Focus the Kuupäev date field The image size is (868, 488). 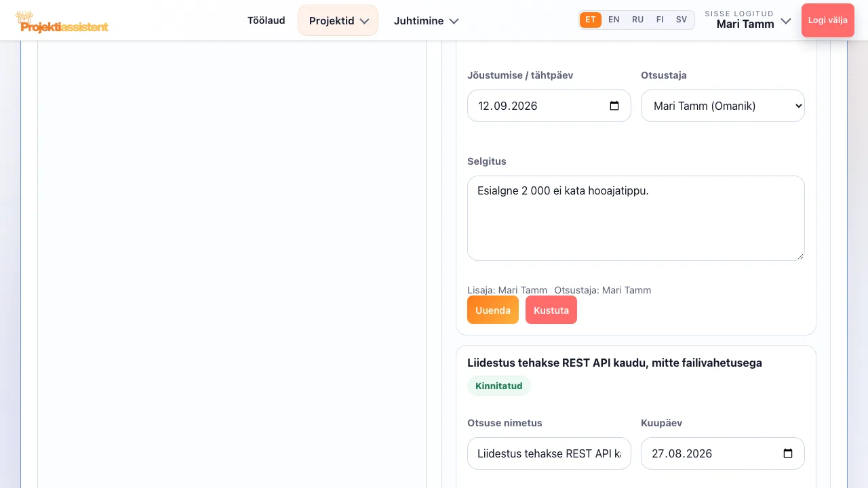[x=723, y=453]
